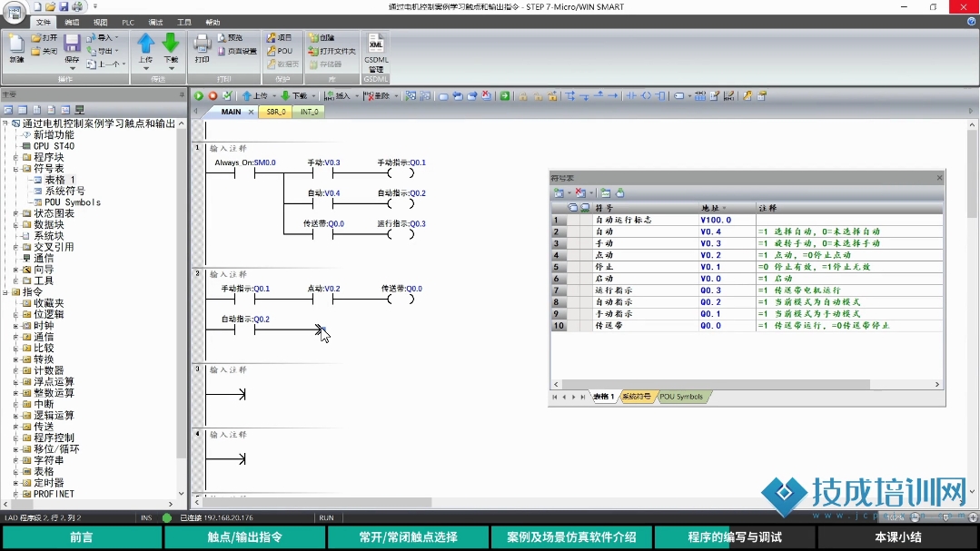Click the Save icon in the ribbon
This screenshot has height=551, width=980.
(72, 44)
